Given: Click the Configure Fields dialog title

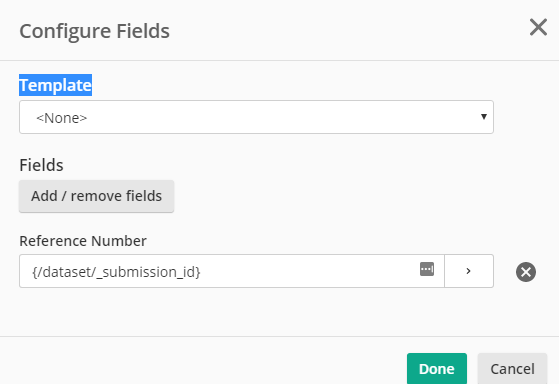Looking at the screenshot, I should [x=94, y=31].
